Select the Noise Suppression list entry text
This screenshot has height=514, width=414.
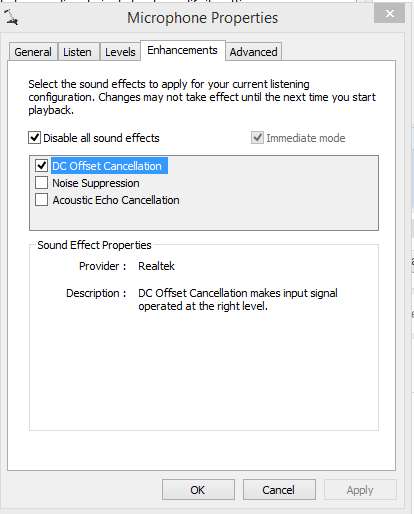point(96,183)
